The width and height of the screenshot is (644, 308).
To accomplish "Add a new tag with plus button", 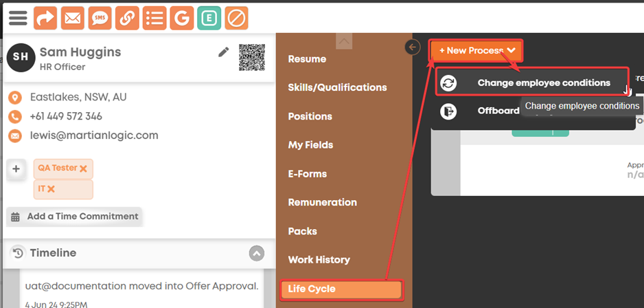I will (16, 169).
